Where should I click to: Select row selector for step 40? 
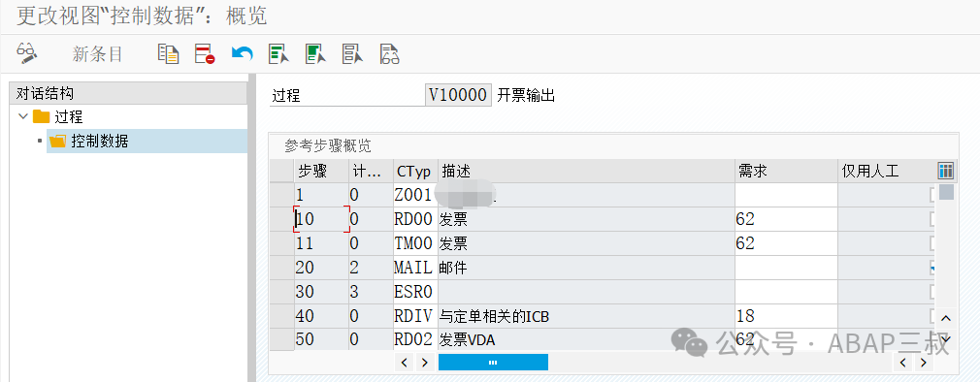point(281,316)
